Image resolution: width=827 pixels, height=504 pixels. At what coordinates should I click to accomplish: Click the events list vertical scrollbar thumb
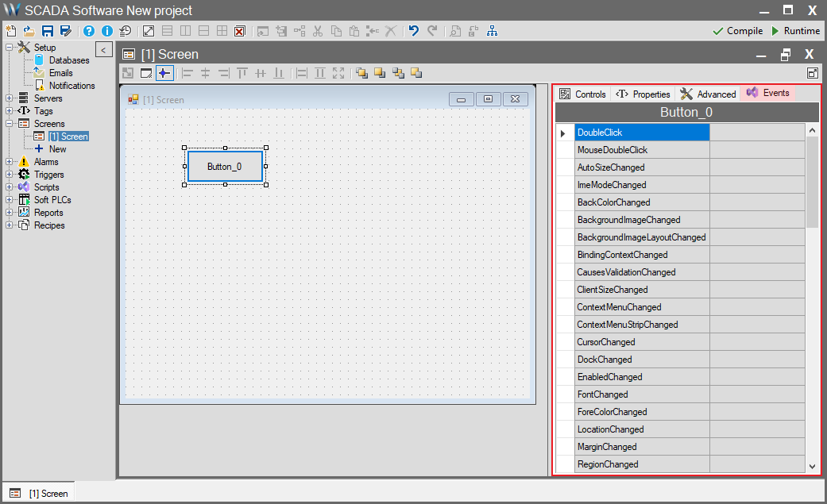click(812, 182)
